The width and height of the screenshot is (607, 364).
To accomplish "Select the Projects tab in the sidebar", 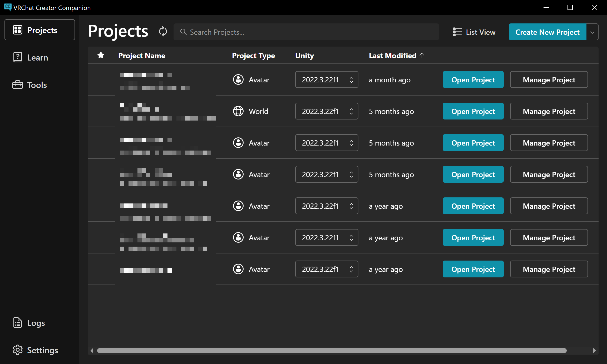I will coord(40,30).
